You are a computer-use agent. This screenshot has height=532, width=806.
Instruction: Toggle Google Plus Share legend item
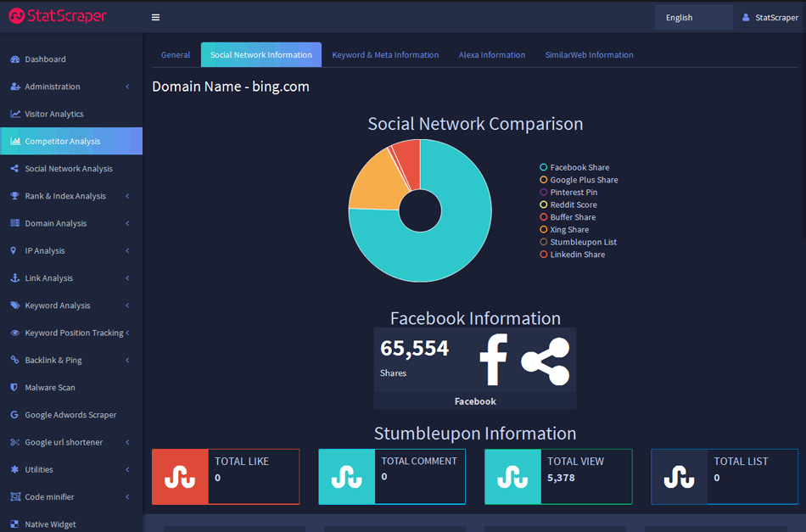[x=579, y=180]
